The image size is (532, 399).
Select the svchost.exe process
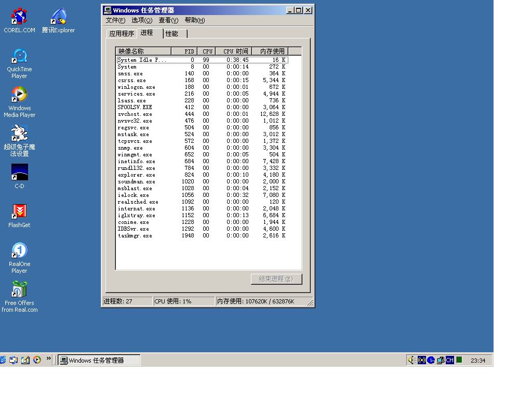point(202,114)
